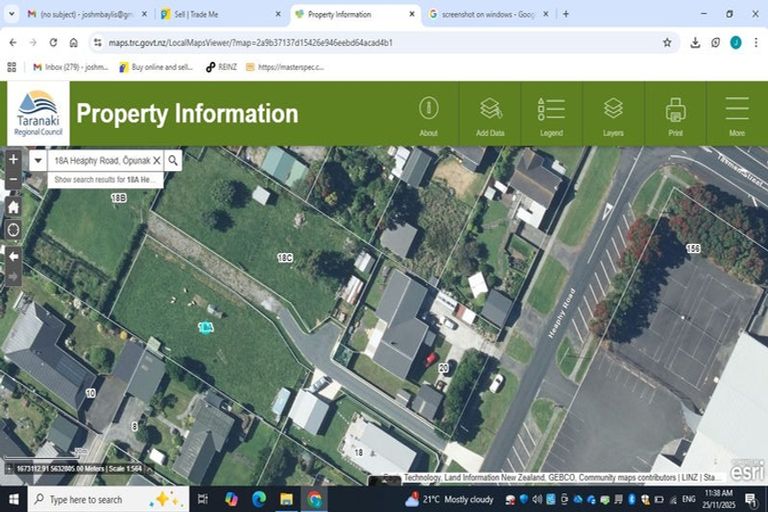Open Microsoft Edge from the taskbar
This screenshot has height=512, width=768.
pyautogui.click(x=259, y=499)
